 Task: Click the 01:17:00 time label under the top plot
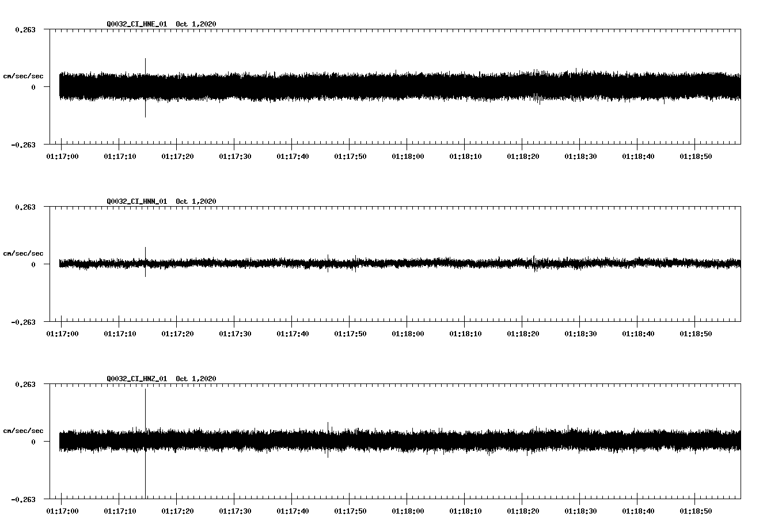62,155
